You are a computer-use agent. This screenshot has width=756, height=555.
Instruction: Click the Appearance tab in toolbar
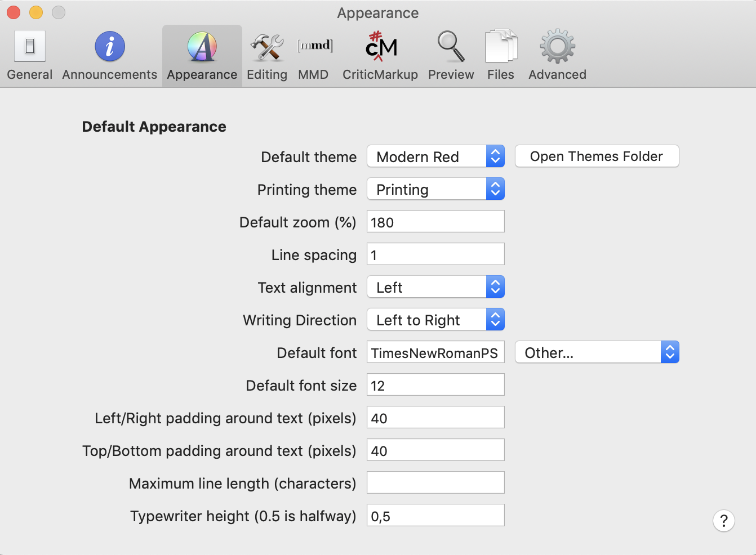pyautogui.click(x=202, y=56)
